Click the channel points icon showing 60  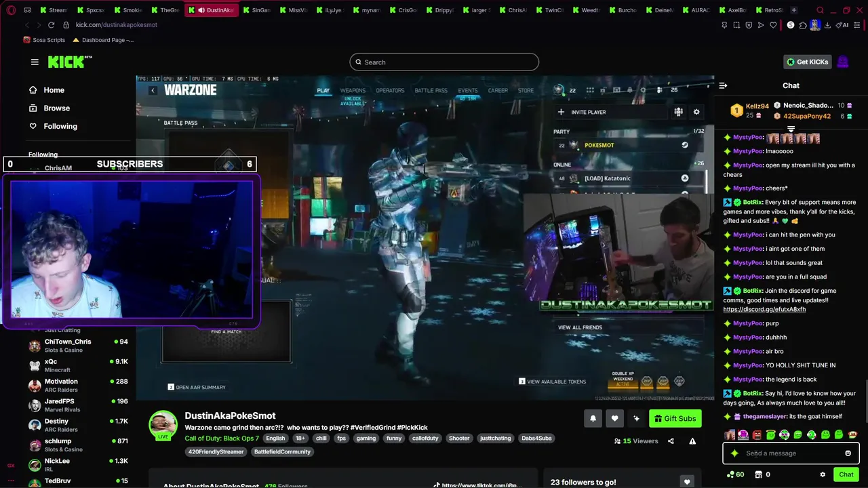(x=735, y=474)
